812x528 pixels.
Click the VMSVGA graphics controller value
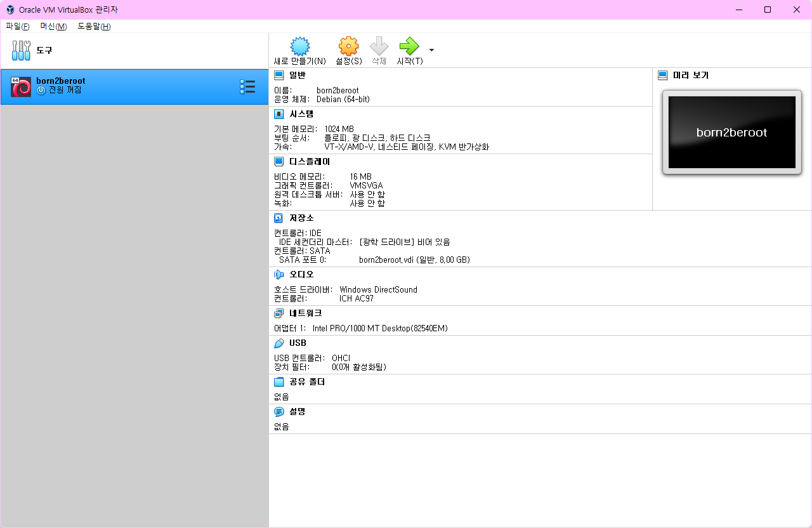pos(366,185)
